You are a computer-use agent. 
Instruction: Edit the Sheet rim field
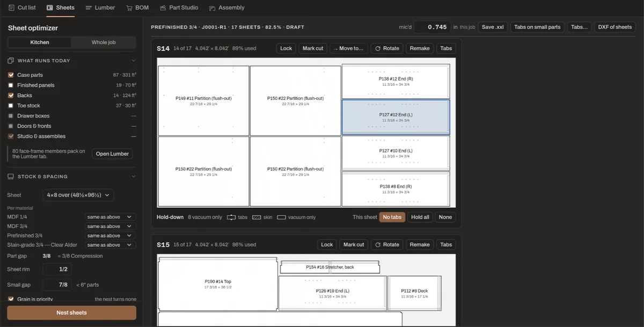tap(57, 270)
